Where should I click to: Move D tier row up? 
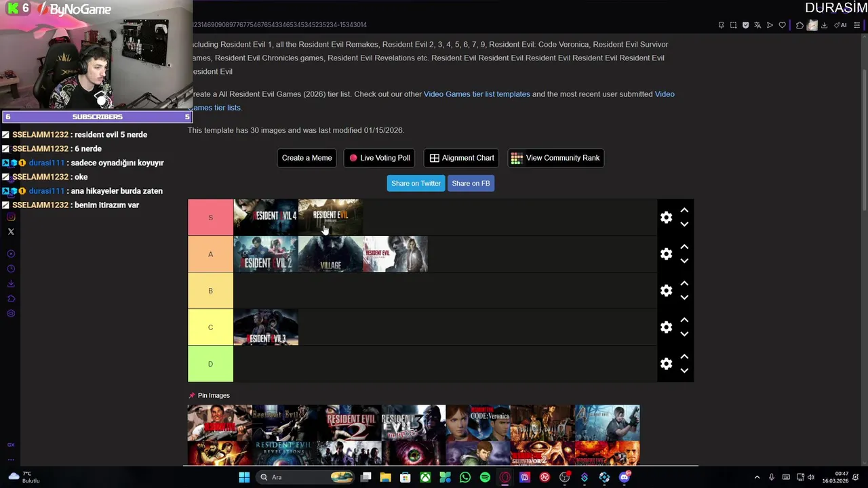(684, 357)
